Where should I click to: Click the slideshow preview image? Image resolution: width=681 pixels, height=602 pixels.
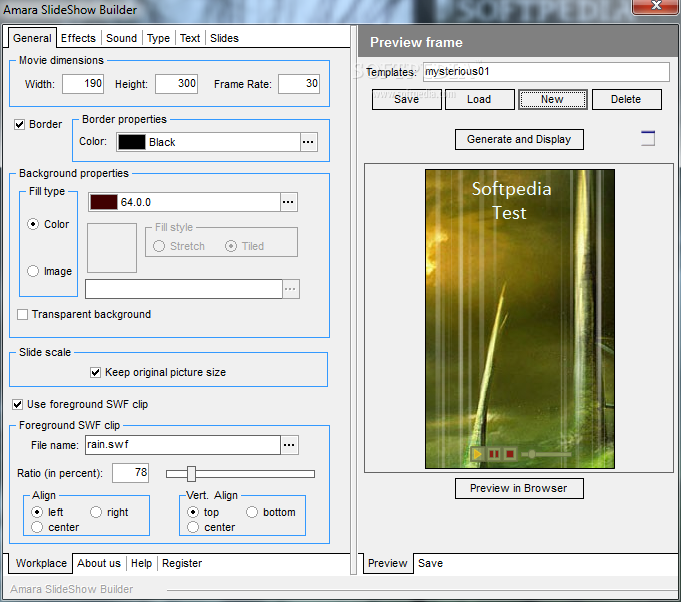click(520, 319)
